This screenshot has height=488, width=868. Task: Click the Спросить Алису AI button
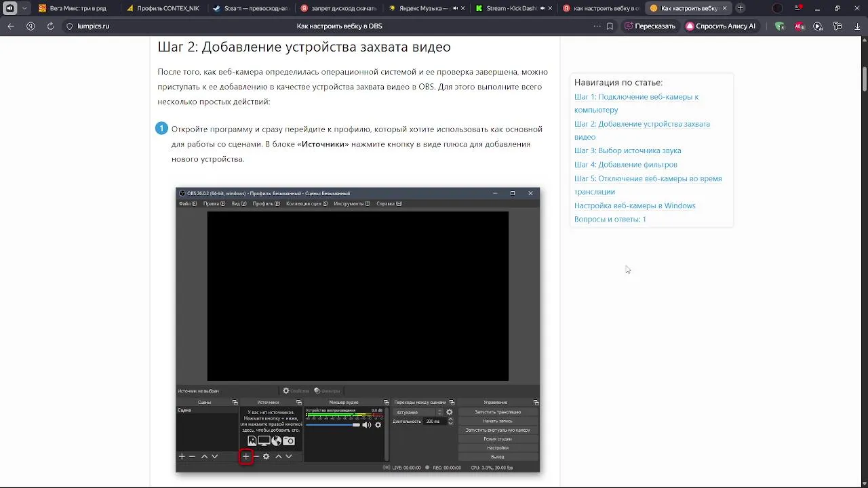721,26
